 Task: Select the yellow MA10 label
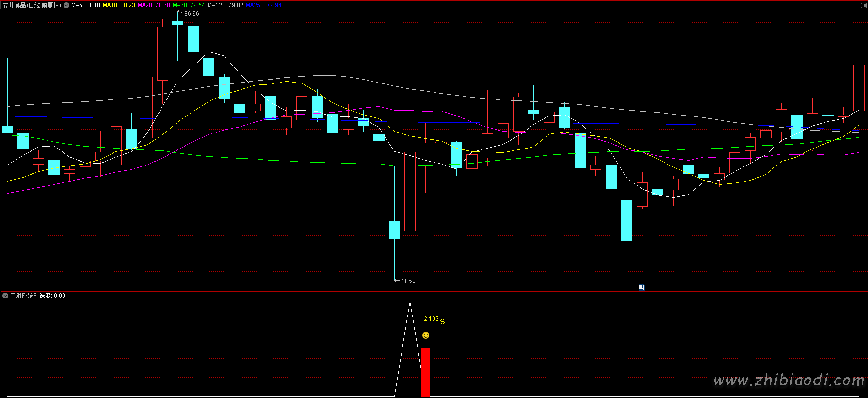tap(119, 6)
